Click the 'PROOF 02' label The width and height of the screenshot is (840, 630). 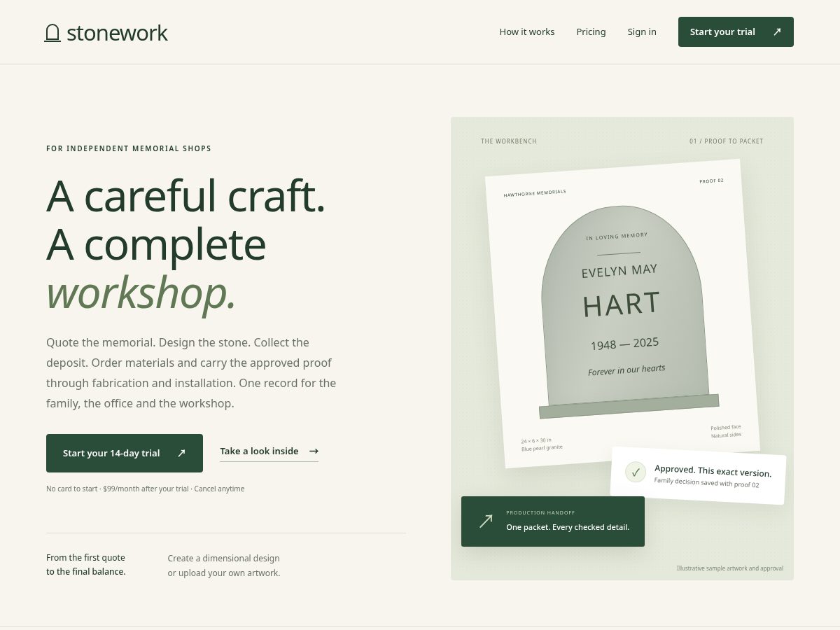(711, 181)
